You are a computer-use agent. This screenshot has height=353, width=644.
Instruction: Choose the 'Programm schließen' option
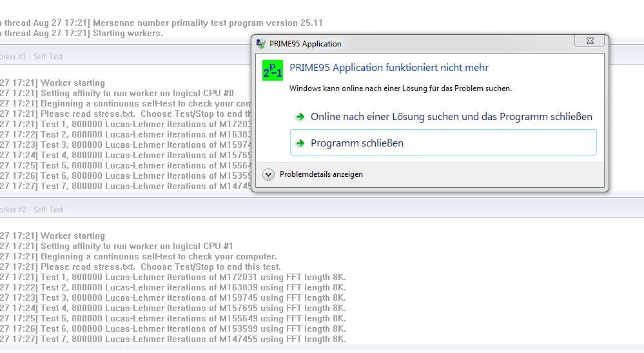click(x=443, y=143)
